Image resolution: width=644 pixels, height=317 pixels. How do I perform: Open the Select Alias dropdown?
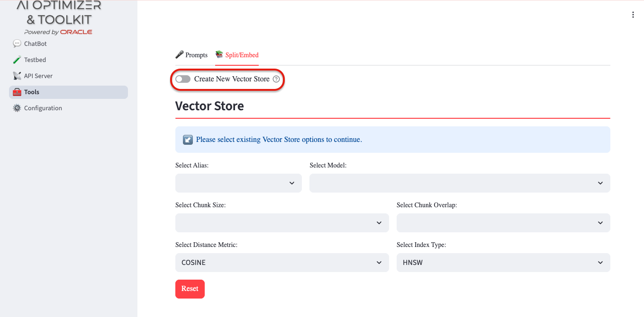pos(238,183)
